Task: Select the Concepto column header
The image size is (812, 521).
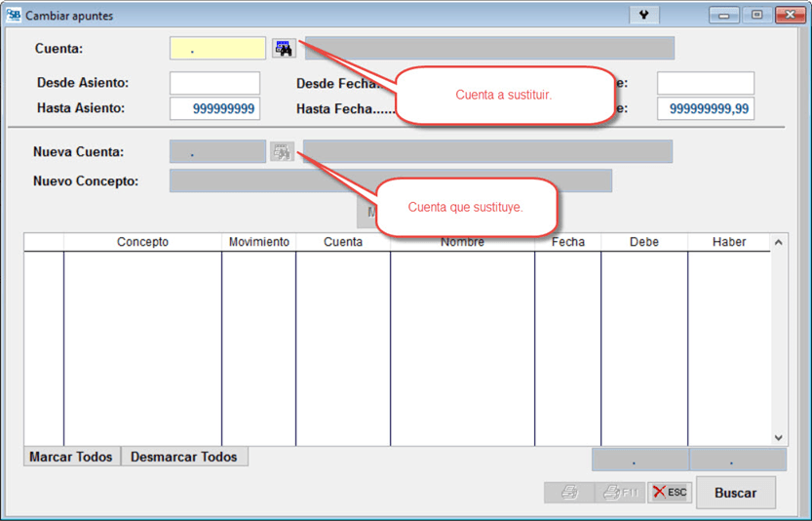Action: click(142, 242)
